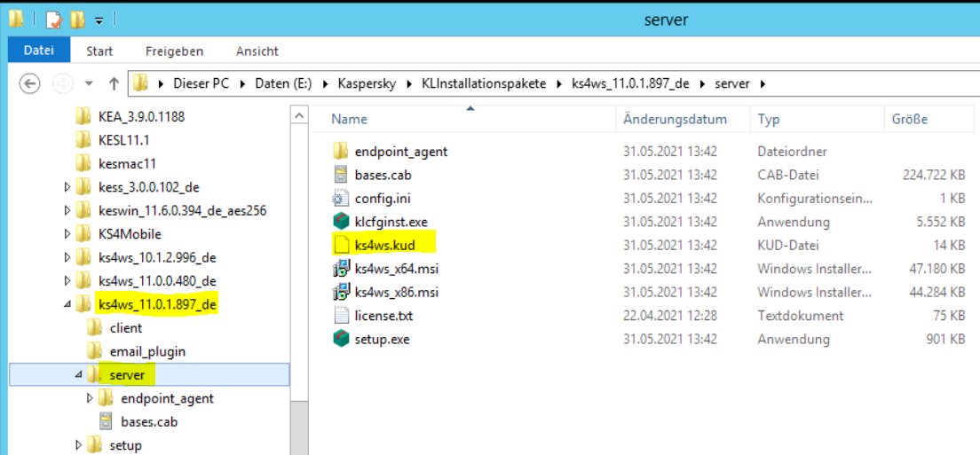Select the email_plugin folder in tree

click(147, 351)
